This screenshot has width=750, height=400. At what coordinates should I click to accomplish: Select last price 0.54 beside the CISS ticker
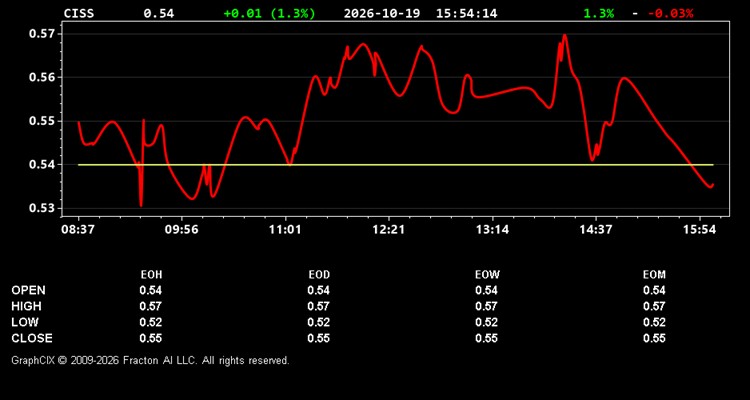click(x=159, y=13)
